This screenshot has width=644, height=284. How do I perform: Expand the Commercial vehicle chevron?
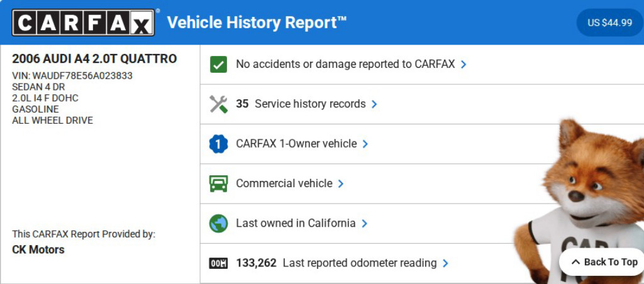pyautogui.click(x=341, y=183)
